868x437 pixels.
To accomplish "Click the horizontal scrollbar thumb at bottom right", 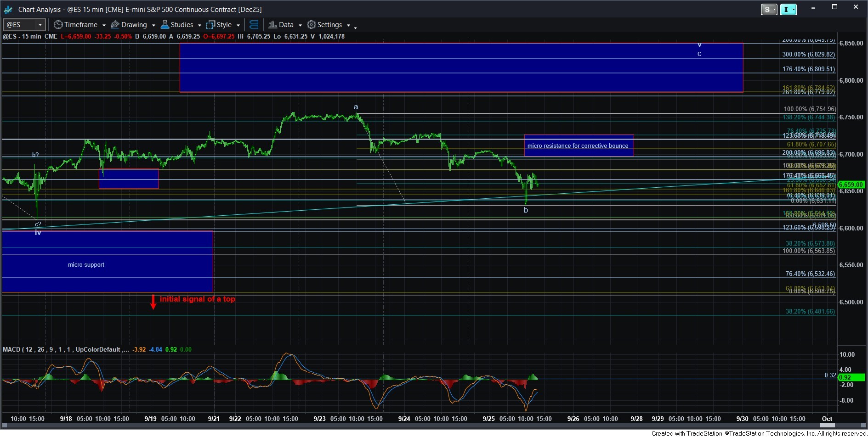I will click(827, 426).
